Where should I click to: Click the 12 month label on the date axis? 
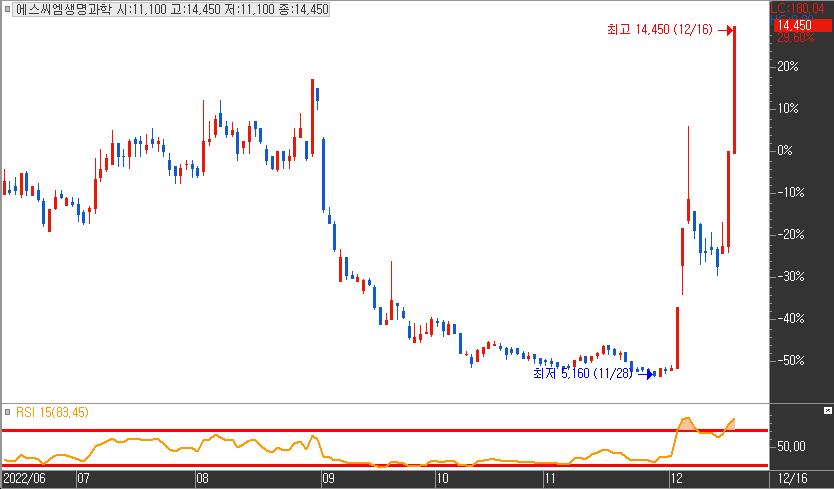(676, 478)
